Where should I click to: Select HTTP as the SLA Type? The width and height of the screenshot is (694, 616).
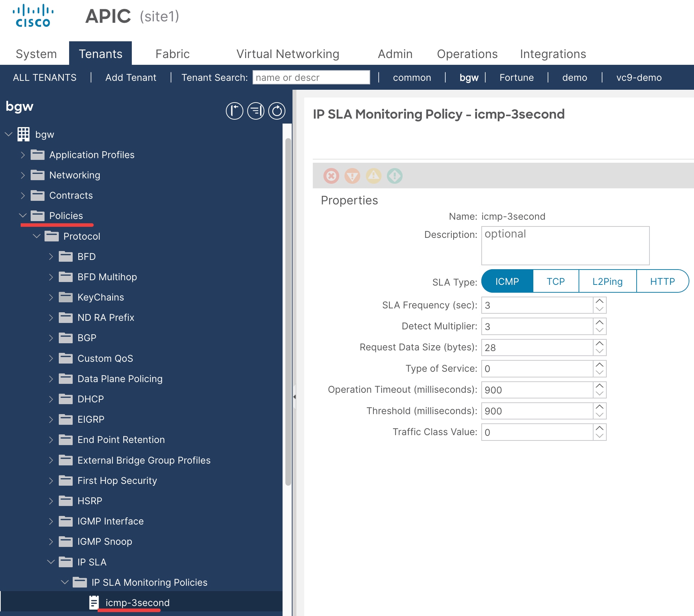point(662,281)
